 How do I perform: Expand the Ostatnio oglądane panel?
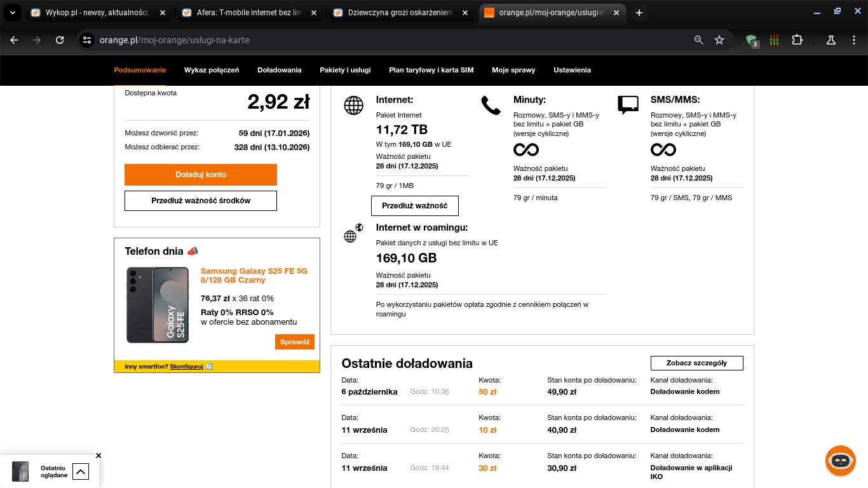[81, 471]
